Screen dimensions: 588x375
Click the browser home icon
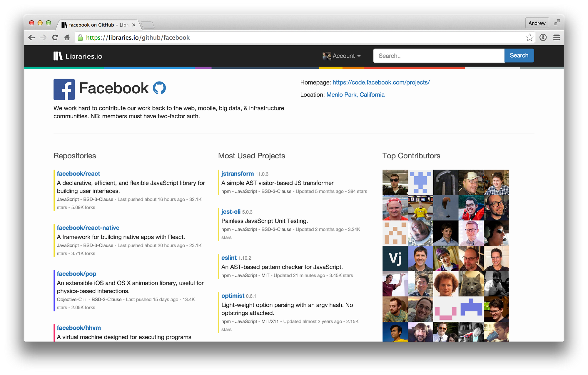coord(67,37)
